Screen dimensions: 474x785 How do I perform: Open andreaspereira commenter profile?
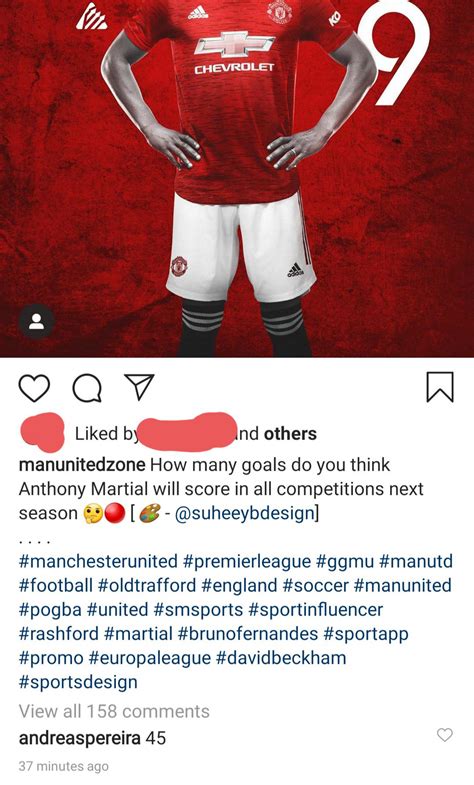[80, 738]
